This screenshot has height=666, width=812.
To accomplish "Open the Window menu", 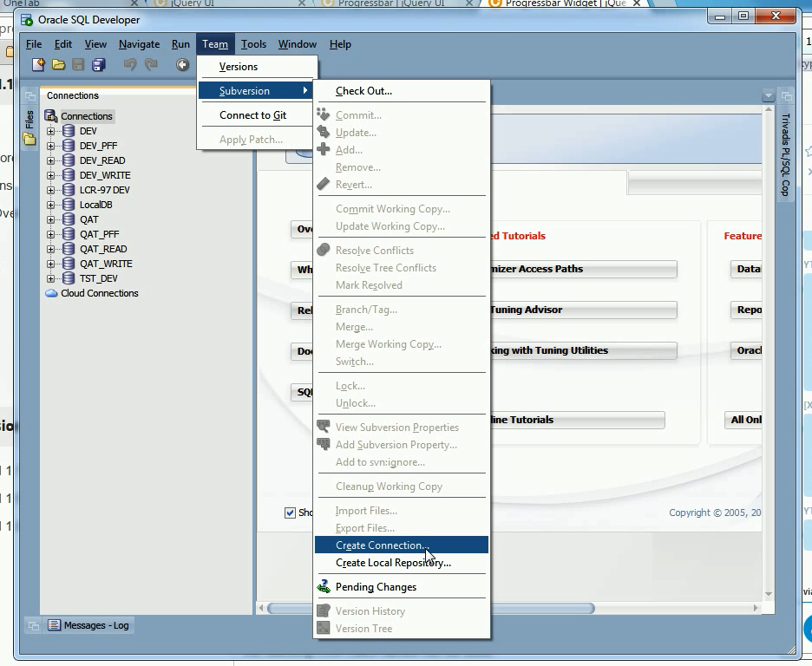I will [x=298, y=44].
